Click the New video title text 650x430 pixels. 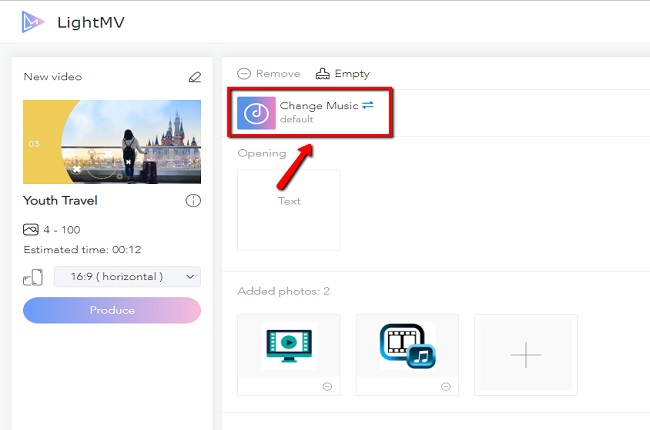click(53, 77)
